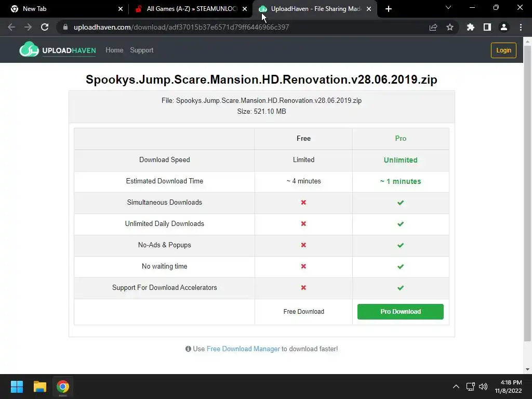Select the UploadHaven File Sharing tab

(314, 9)
